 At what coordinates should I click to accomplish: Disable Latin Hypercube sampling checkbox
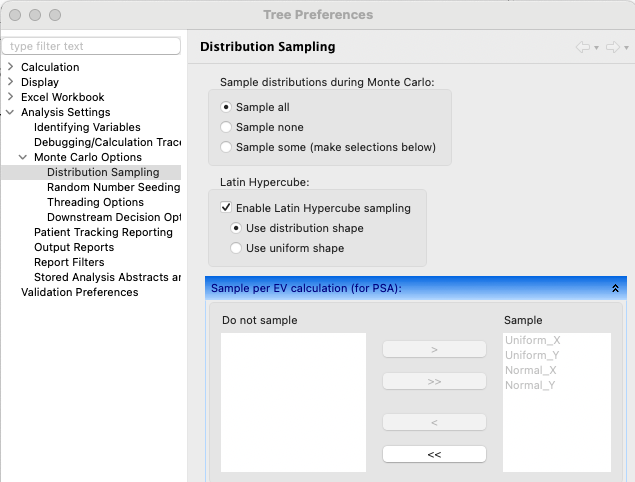pyautogui.click(x=227, y=208)
